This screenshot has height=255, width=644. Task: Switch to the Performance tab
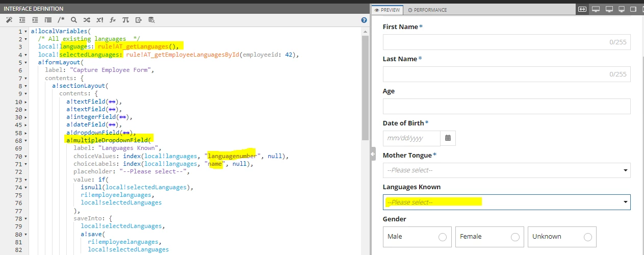(427, 10)
